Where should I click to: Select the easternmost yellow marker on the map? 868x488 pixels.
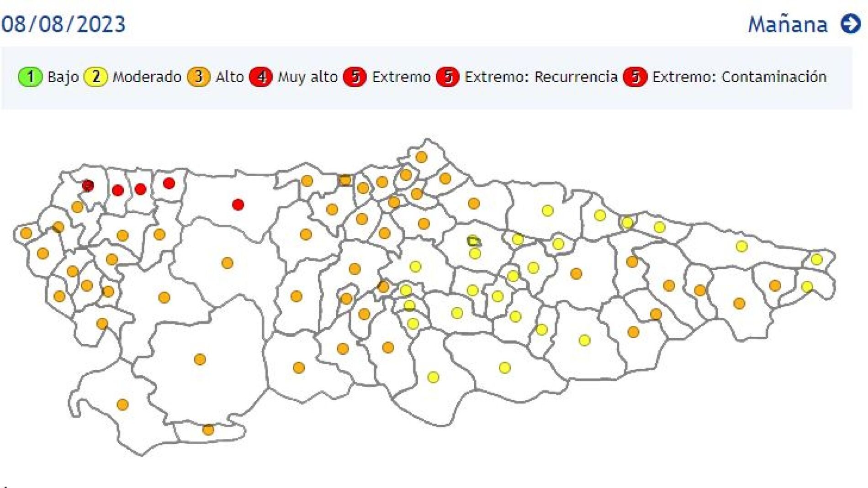point(816,260)
